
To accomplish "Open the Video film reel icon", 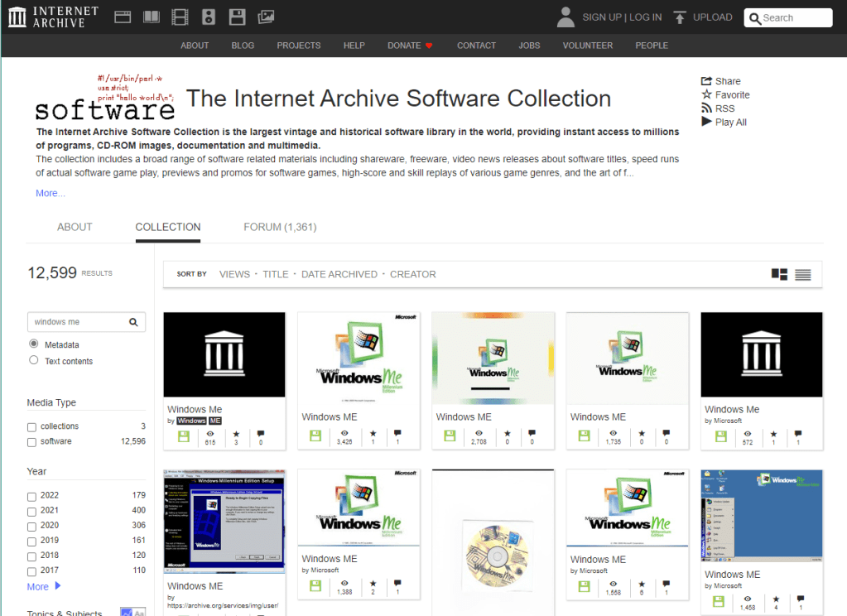I will coord(180,17).
